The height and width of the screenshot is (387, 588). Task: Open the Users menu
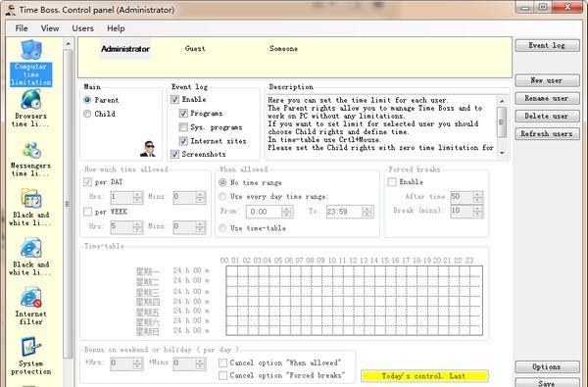(83, 28)
